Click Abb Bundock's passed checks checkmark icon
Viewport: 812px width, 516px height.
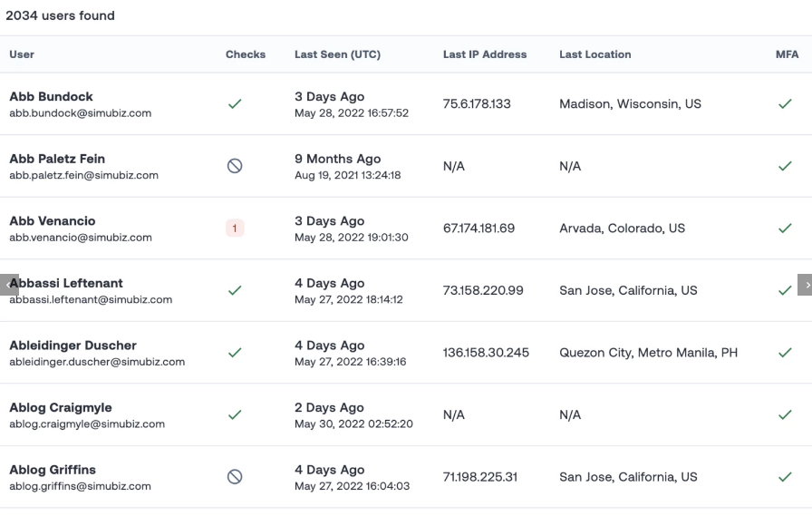(235, 104)
